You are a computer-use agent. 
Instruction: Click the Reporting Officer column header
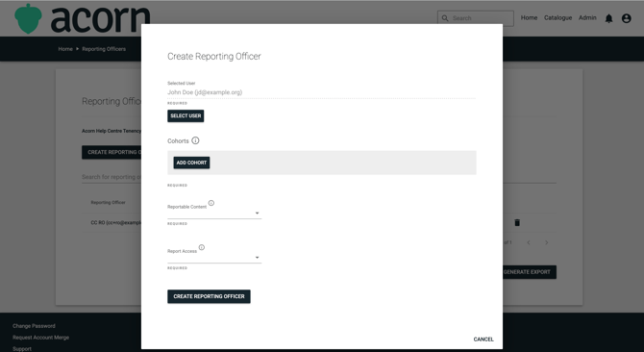[x=108, y=203]
